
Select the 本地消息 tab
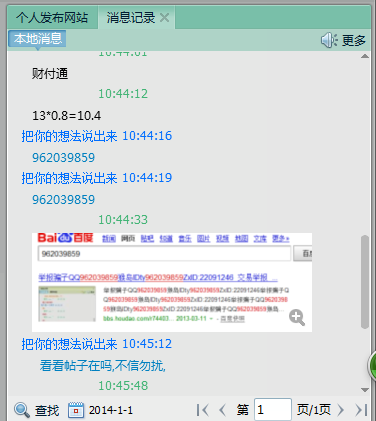[x=38, y=39]
